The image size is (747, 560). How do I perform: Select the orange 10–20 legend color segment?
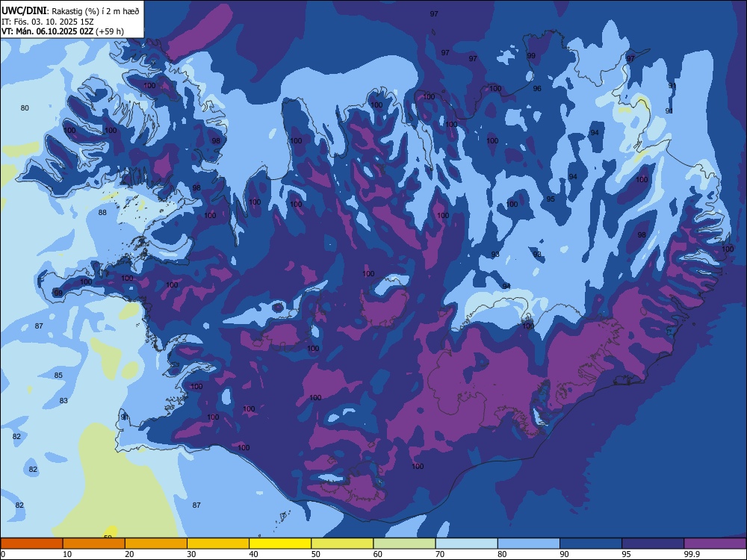94,544
